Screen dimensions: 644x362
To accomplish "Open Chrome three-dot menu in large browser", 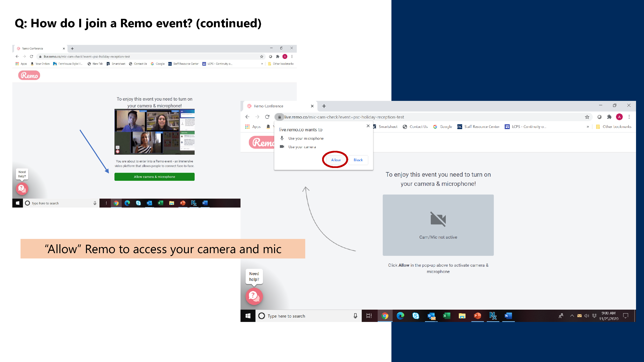I will click(x=629, y=117).
